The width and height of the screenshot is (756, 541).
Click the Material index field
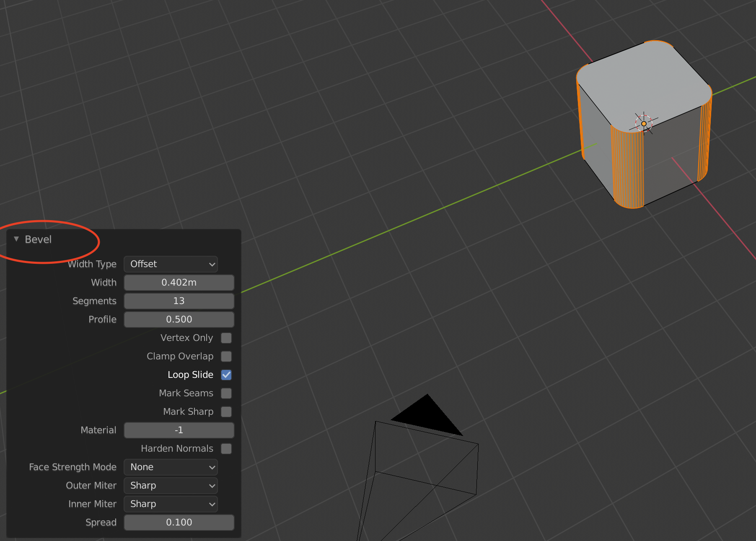pyautogui.click(x=179, y=430)
